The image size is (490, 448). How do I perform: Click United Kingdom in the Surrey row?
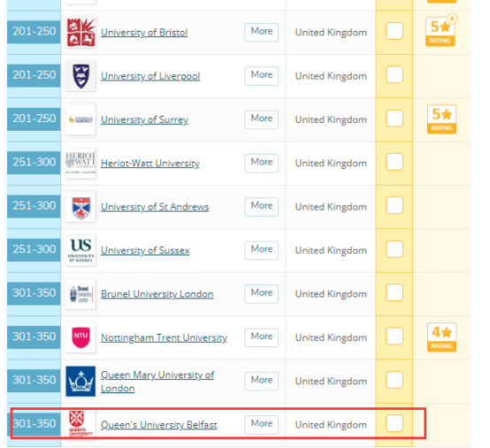tap(331, 119)
